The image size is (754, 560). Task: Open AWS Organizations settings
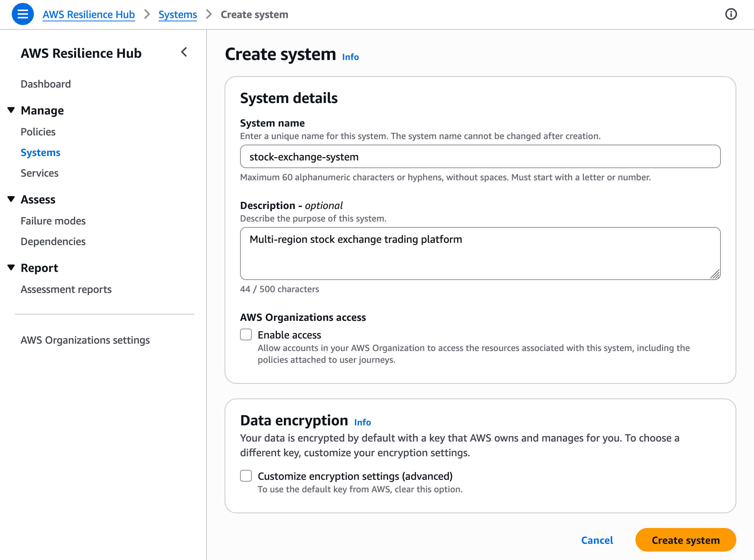point(85,340)
